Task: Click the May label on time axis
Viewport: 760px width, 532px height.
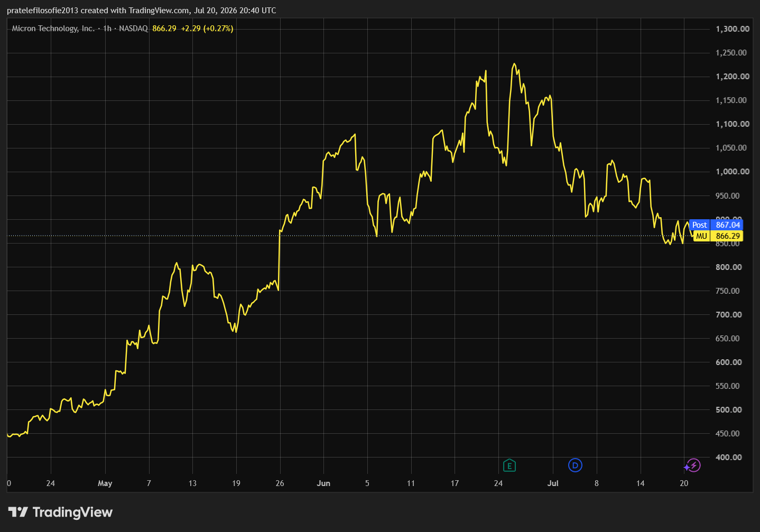Action: (x=105, y=483)
